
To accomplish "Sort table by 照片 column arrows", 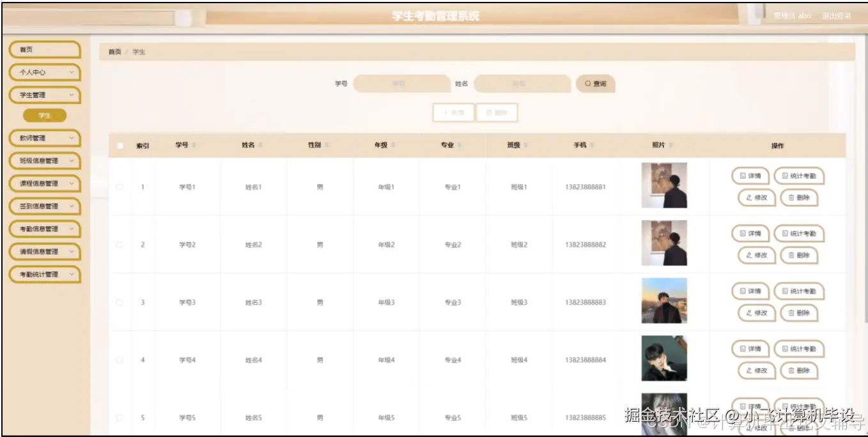I will [670, 146].
